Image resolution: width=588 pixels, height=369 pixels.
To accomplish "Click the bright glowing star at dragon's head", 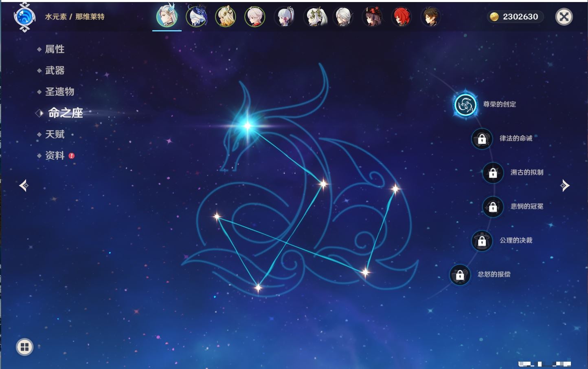I will pos(247,126).
